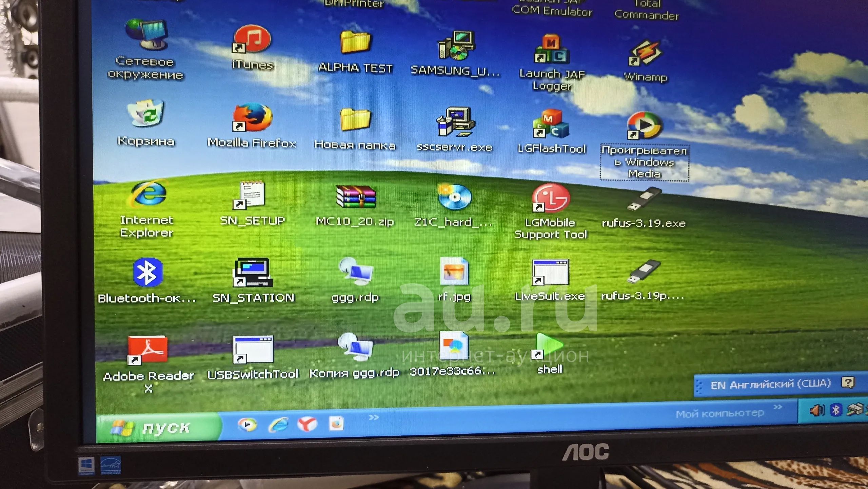Screen dimensions: 868x489
Task: Open language bar help question-mark button
Action: (848, 383)
